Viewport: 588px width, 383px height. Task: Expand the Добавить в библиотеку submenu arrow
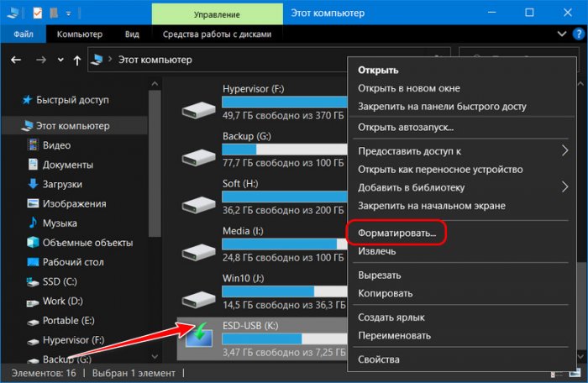(x=564, y=186)
